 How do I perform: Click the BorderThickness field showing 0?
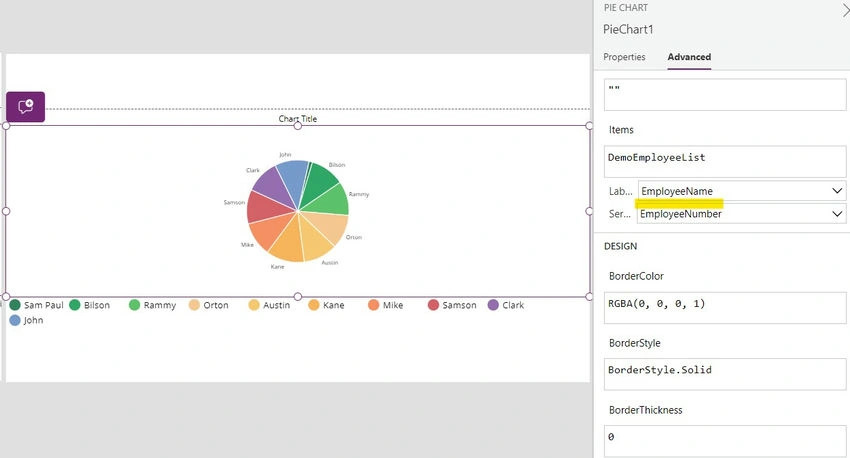[x=725, y=441]
